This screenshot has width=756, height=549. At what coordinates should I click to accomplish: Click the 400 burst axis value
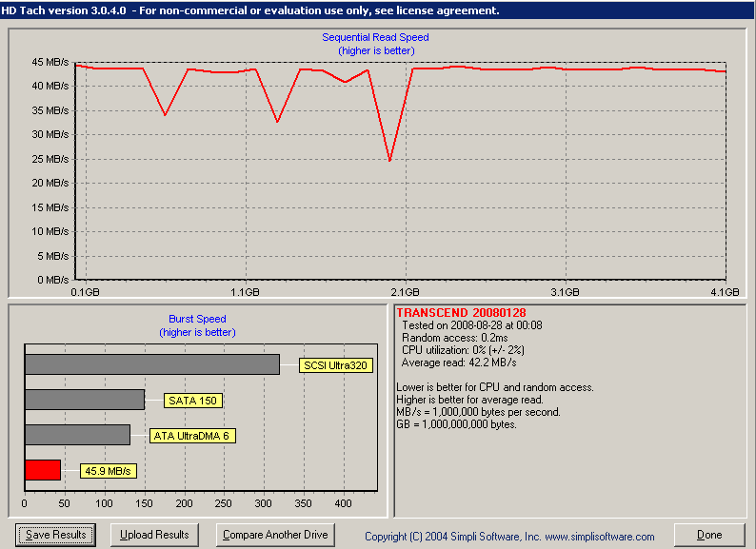click(344, 503)
